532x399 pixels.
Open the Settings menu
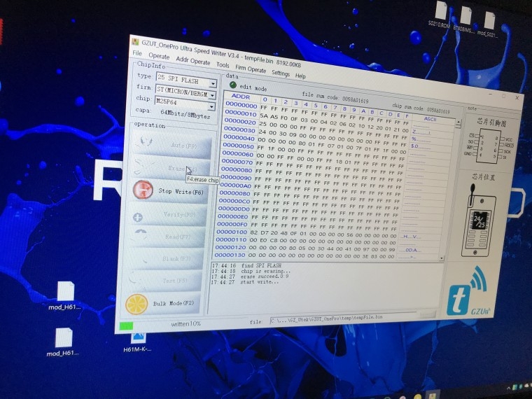pyautogui.click(x=281, y=73)
